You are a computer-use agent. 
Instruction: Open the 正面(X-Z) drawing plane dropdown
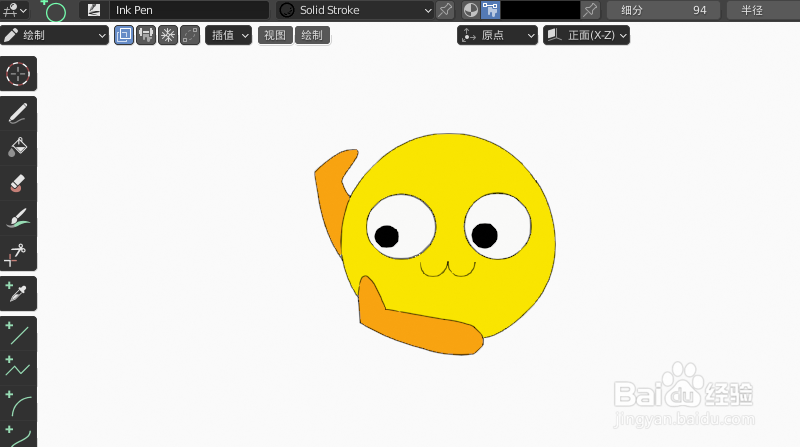[586, 35]
